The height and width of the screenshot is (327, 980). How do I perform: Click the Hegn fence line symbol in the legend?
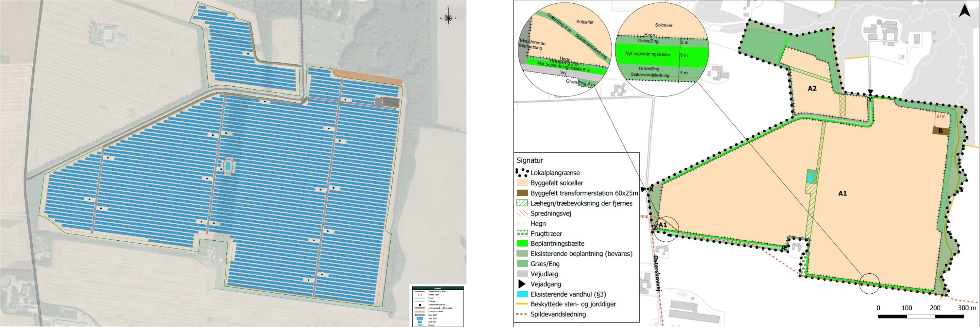[x=522, y=223]
